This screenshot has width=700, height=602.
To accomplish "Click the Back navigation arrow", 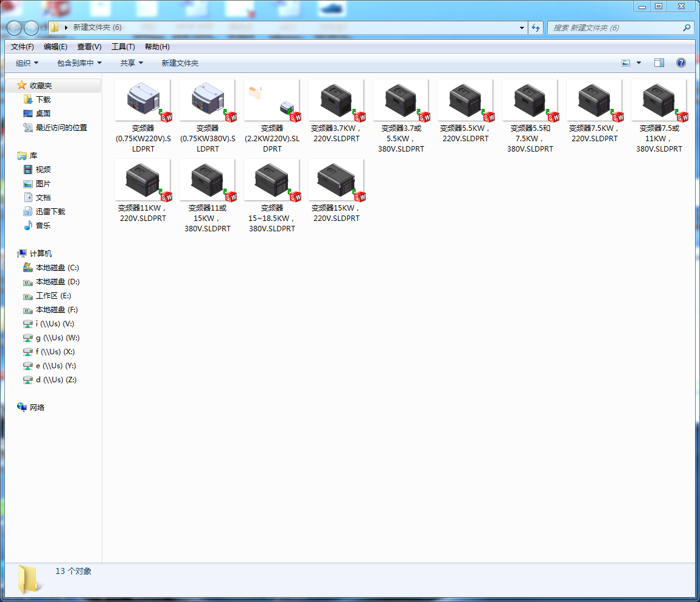I will pyautogui.click(x=14, y=27).
